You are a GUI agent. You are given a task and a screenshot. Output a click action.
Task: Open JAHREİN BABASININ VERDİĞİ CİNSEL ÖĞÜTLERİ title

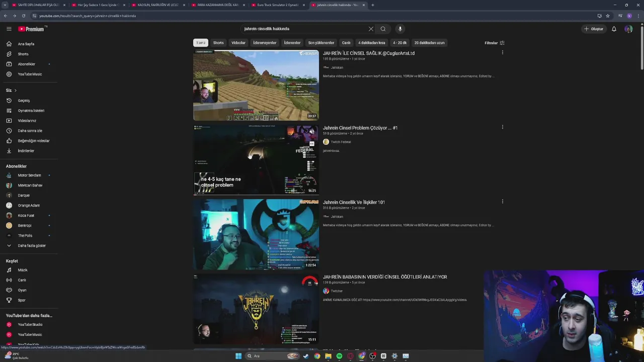pyautogui.click(x=385, y=277)
